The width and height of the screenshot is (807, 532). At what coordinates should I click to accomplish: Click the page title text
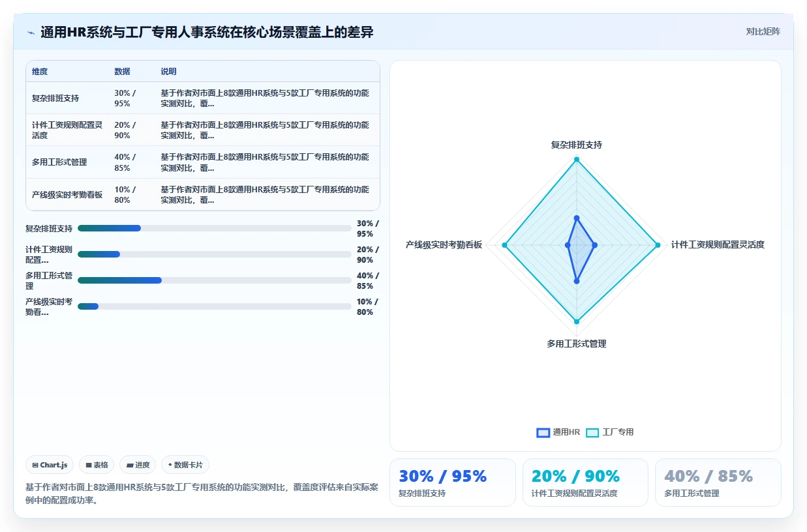click(207, 32)
